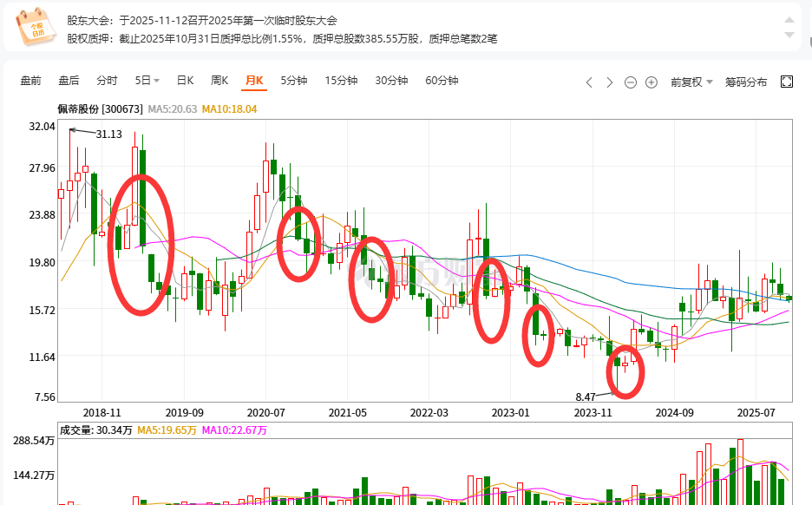The image size is (812, 505).
Task: Click the 31.13 high price annotation
Action: point(108,134)
